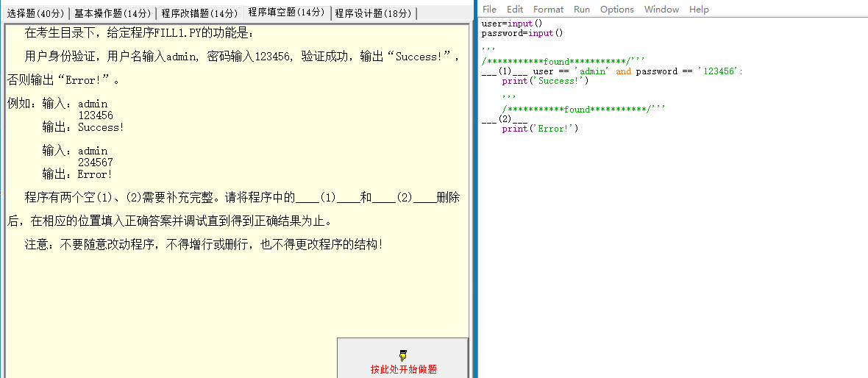Open the Edit menu

[x=515, y=10]
